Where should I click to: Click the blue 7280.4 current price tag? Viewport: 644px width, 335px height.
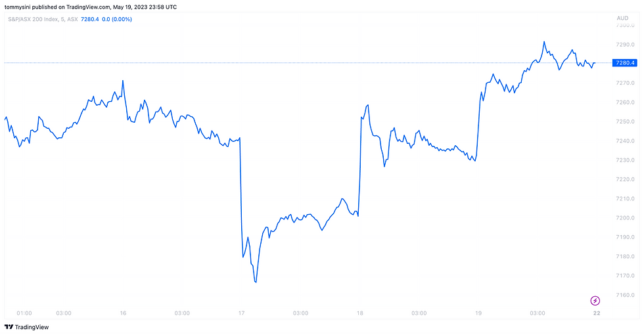click(x=624, y=63)
